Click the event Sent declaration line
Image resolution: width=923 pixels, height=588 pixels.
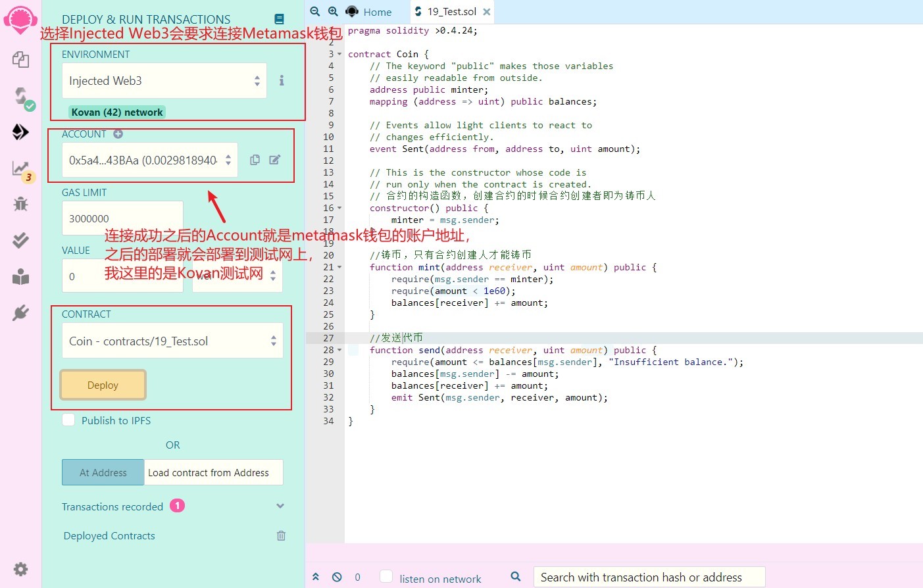(505, 149)
